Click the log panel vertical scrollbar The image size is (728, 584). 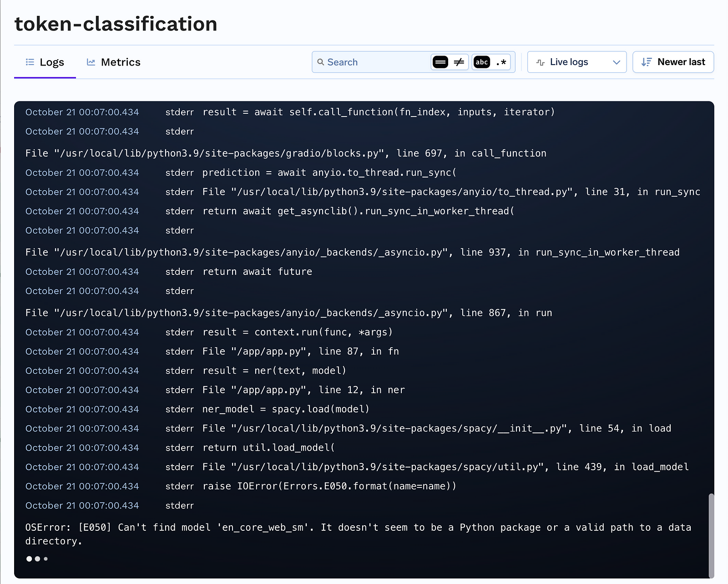pos(711,535)
